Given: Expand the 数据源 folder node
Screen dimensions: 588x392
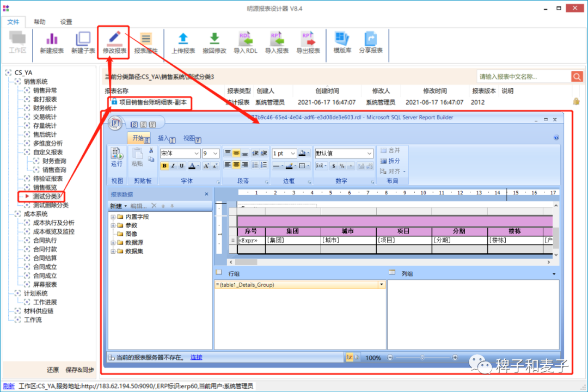Looking at the screenshot, I should [x=113, y=243].
